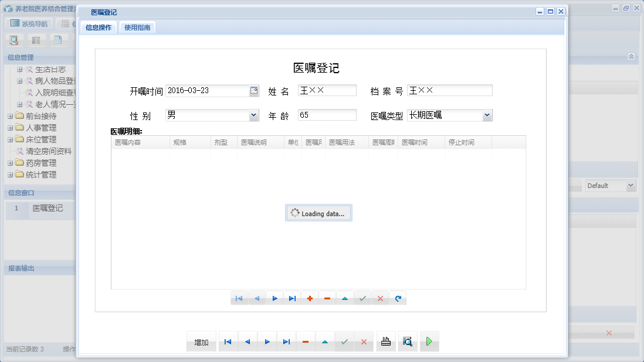Click 医嘱内容 column header
This screenshot has width=644, height=362.
(x=140, y=142)
